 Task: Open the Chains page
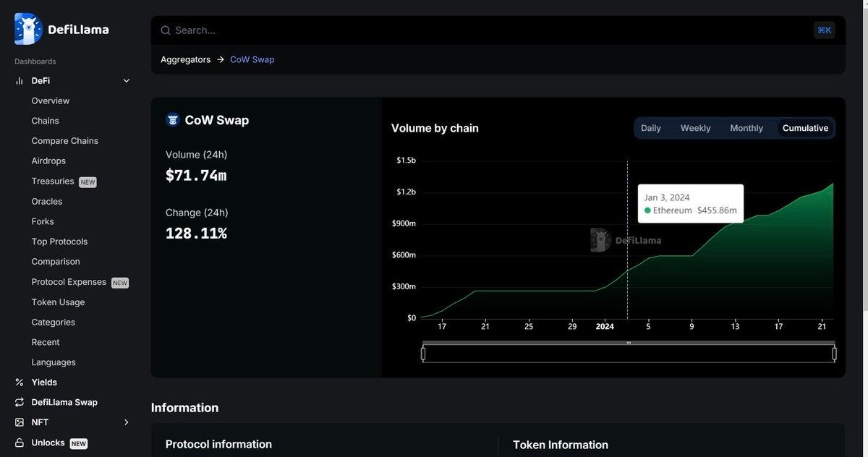tap(46, 121)
